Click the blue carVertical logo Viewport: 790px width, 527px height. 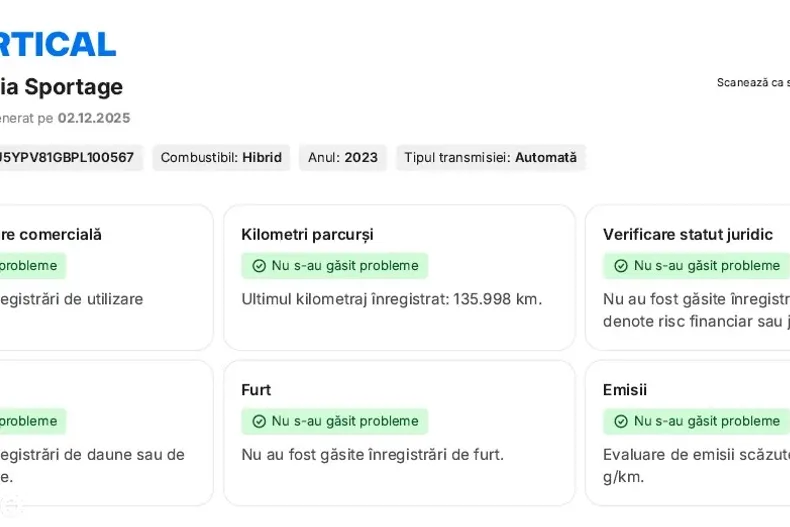58,44
